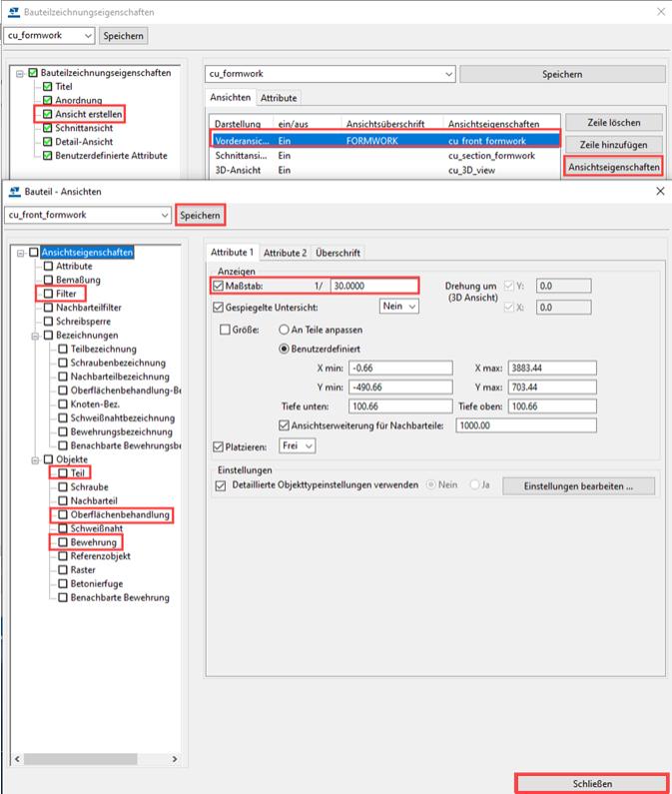Screen dimensions: 672x794
Task: Open the cu_front_formwork dropdown
Action: point(164,215)
